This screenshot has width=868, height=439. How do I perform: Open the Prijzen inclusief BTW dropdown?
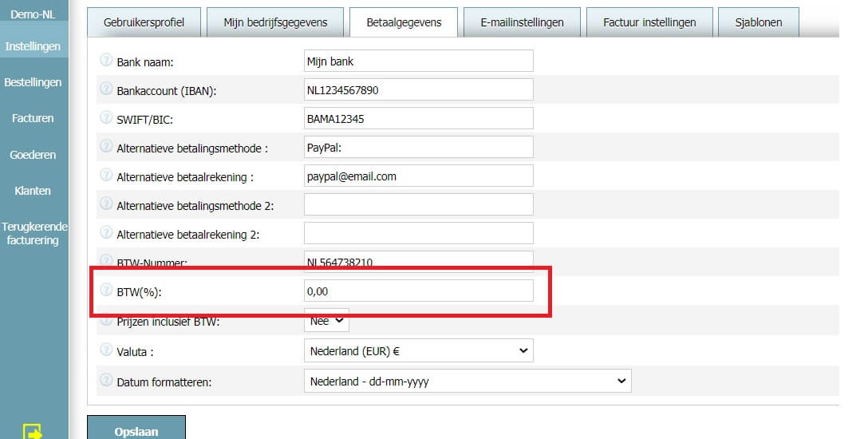pos(326,321)
